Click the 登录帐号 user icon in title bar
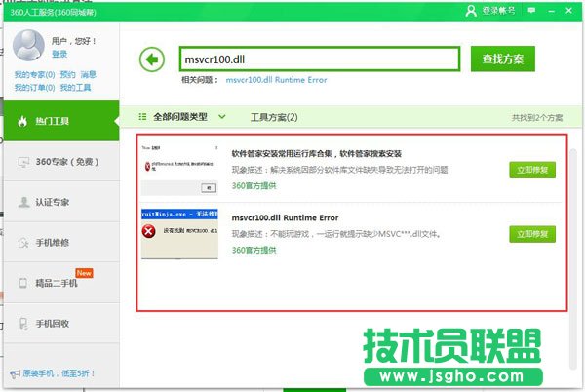The image size is (585, 392). 472,10
